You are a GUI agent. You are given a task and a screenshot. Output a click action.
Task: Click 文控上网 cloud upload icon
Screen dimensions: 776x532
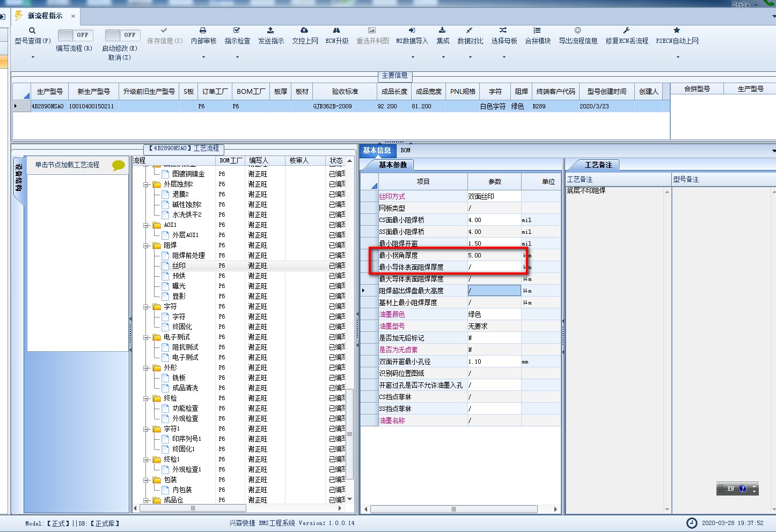(304, 31)
